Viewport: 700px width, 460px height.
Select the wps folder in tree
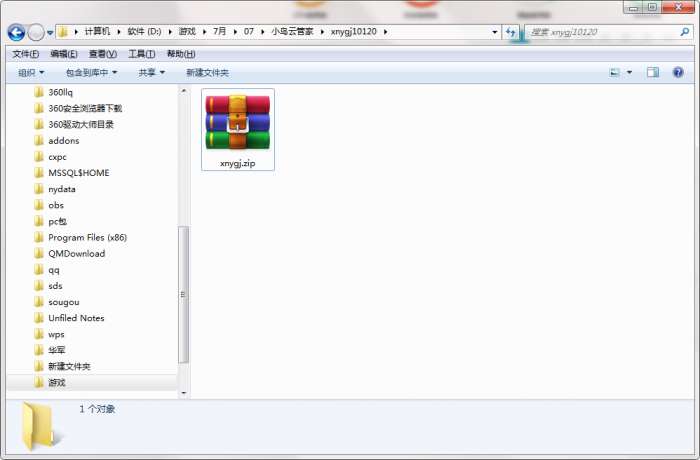point(56,334)
